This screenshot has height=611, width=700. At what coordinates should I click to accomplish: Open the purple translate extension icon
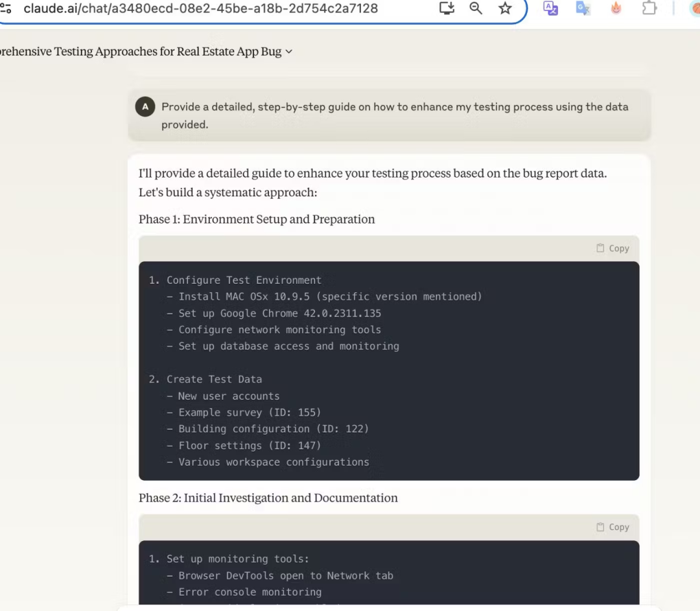[x=550, y=8]
